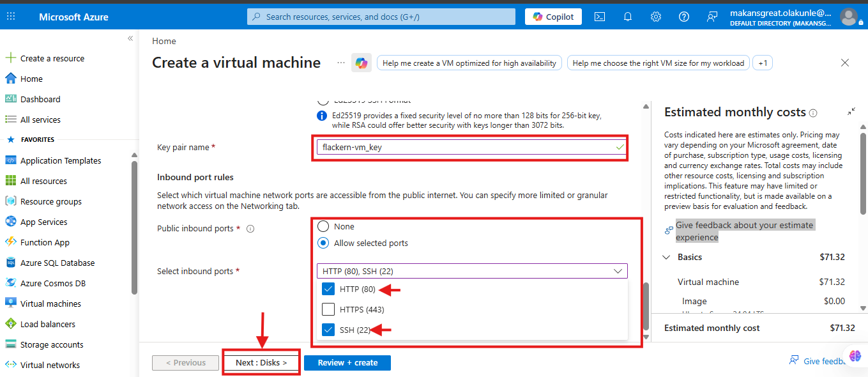Open Resource groups in the sidebar
The height and width of the screenshot is (377, 868).
pyautogui.click(x=51, y=201)
